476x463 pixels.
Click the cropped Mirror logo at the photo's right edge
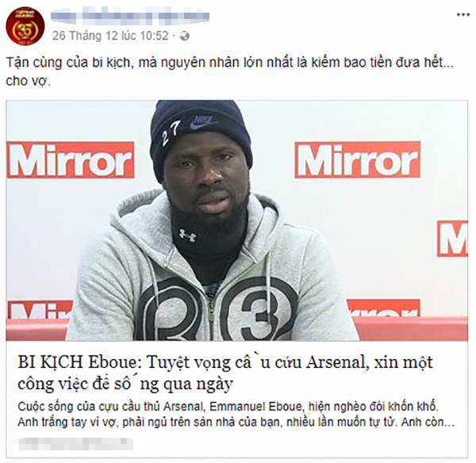tap(452, 239)
